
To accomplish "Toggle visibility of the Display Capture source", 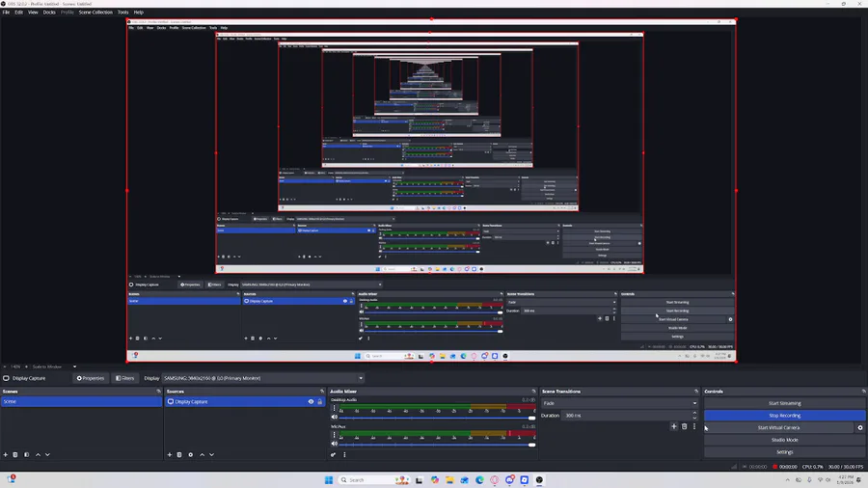I will 311,402.
